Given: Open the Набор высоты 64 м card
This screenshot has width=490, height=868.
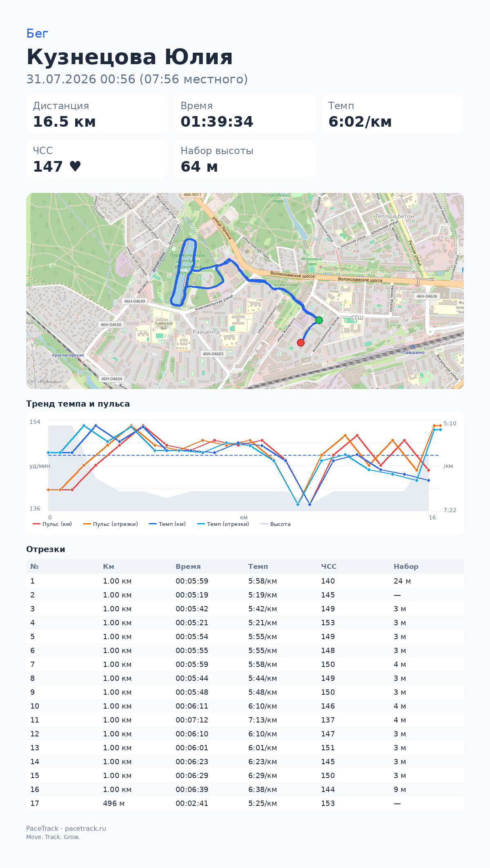Looking at the screenshot, I should coord(245,159).
